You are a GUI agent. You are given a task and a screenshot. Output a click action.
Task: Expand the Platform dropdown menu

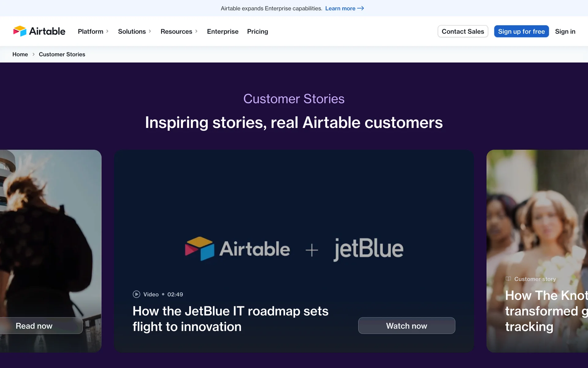(x=93, y=31)
